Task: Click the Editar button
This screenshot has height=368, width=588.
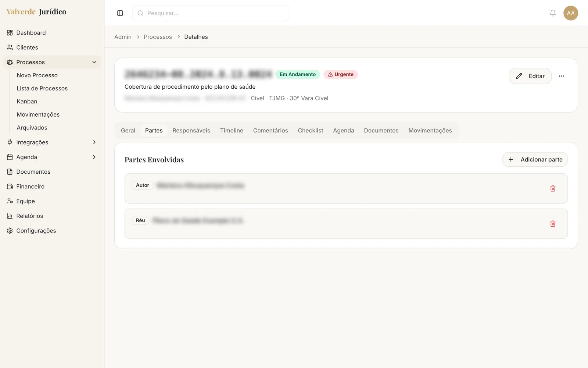Action: pyautogui.click(x=530, y=76)
